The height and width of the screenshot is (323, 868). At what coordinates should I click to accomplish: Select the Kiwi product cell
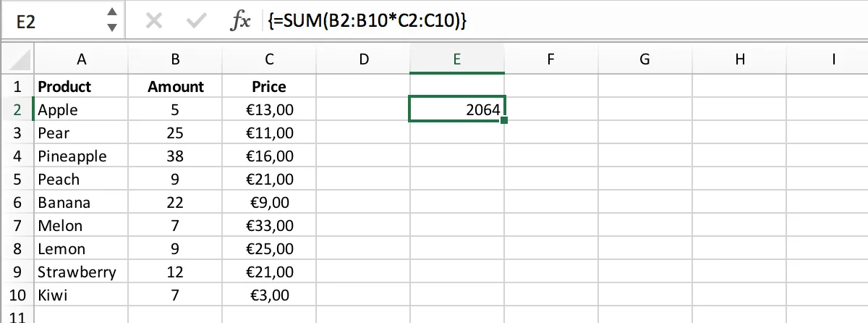tap(81, 295)
